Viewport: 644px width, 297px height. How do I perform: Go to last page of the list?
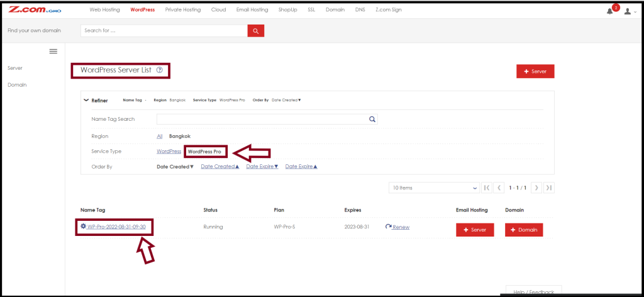[548, 188]
